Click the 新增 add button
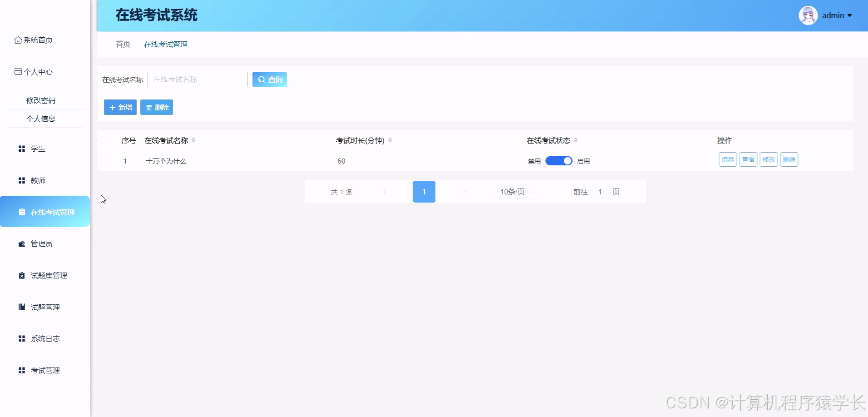Screen dimensions: 868x417 [120, 107]
